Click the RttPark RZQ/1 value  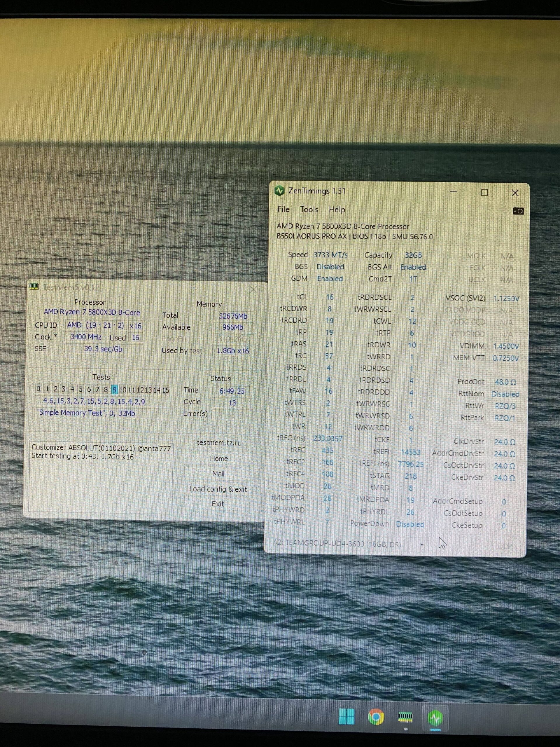point(505,418)
